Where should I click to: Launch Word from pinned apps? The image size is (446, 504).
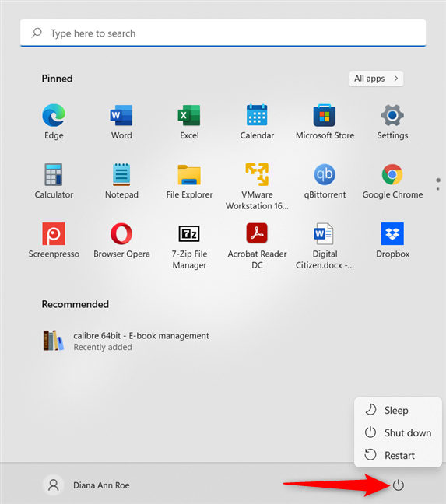[x=121, y=121]
